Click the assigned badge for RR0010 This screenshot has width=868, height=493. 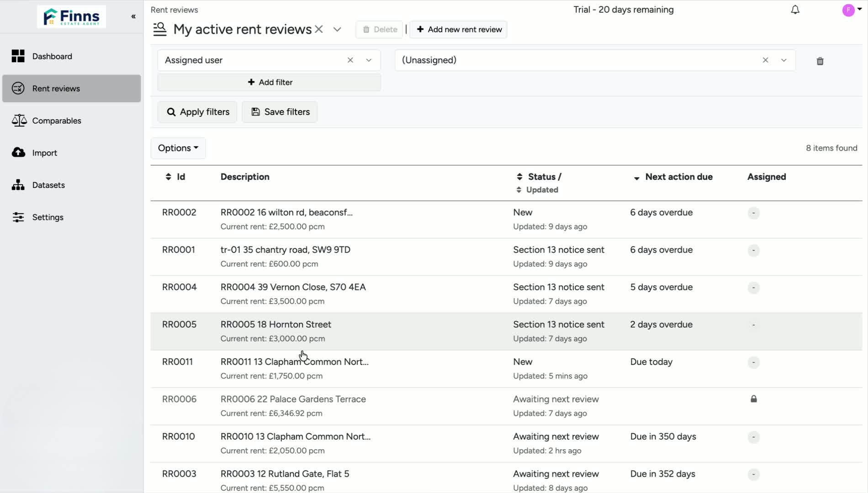(x=754, y=437)
